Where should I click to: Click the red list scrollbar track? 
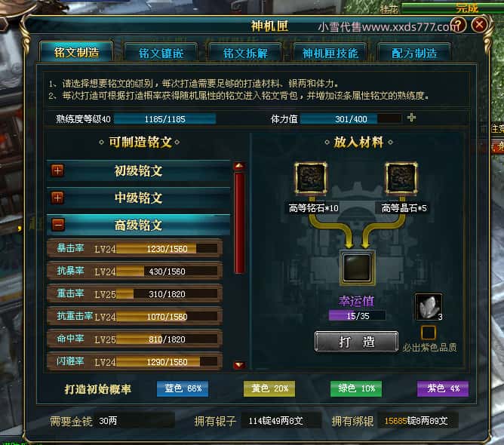239,222
